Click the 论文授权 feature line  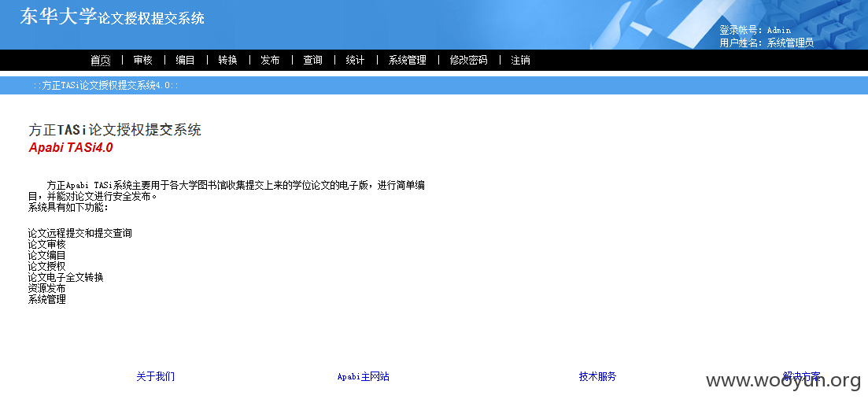47,266
